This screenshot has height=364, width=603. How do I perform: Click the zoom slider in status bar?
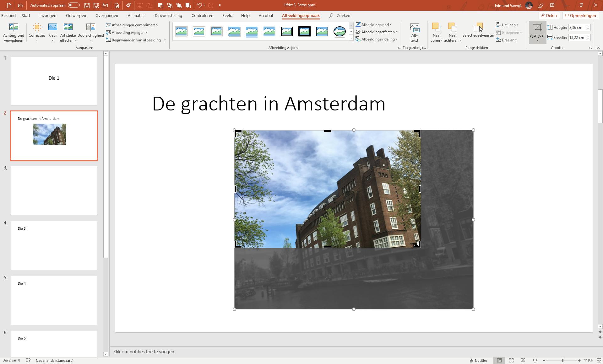(x=562, y=361)
